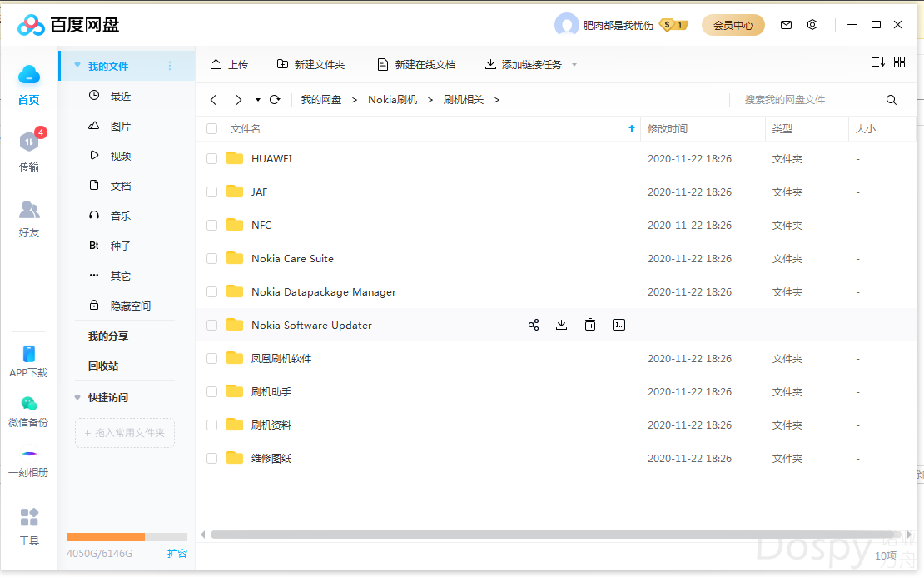This screenshot has width=924, height=577.
Task: Share Nokia Software Updater folder
Action: tap(534, 325)
